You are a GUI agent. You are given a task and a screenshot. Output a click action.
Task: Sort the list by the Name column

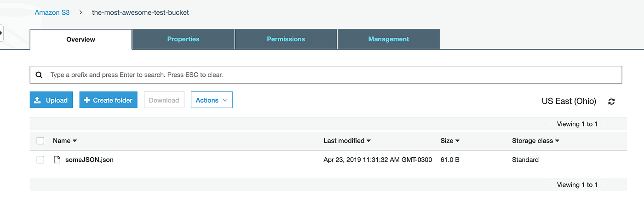pyautogui.click(x=65, y=141)
